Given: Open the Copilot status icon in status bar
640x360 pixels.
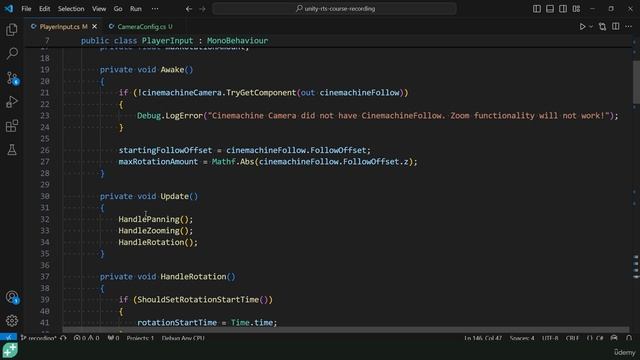Looking at the screenshot, I should (614, 338).
